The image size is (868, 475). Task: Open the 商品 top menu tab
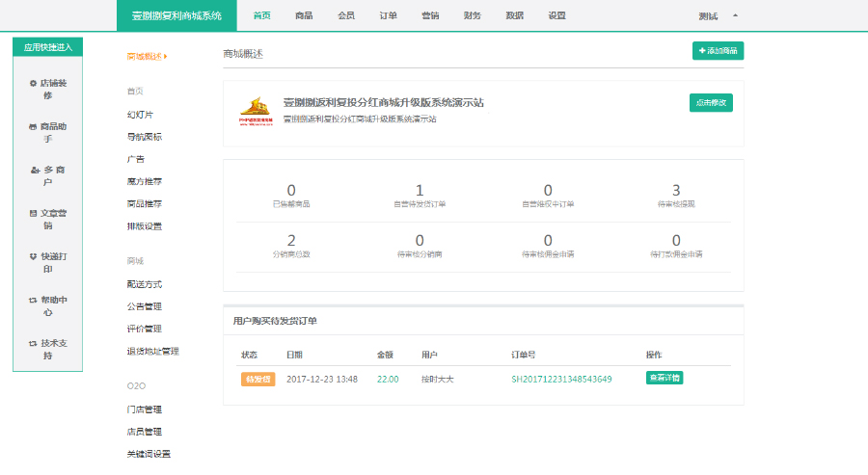[x=304, y=15]
